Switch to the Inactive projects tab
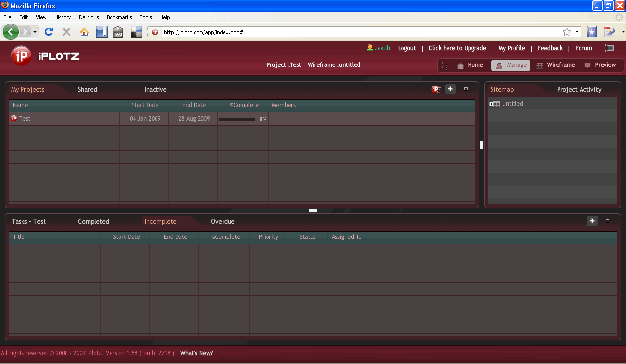The width and height of the screenshot is (626, 364). click(156, 89)
